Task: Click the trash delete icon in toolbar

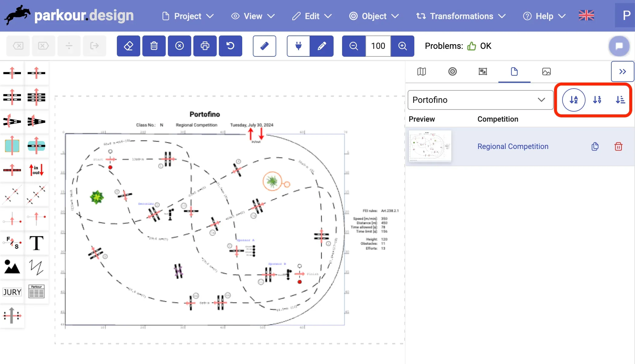Action: [154, 46]
